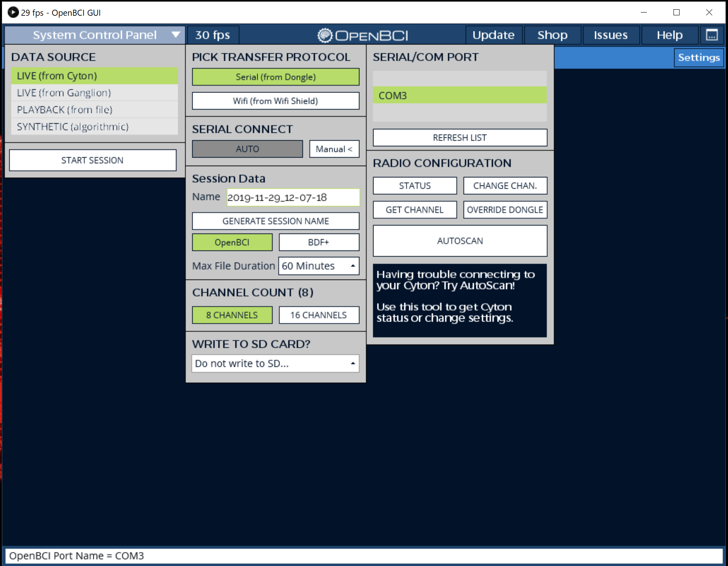Click the session Name input field
This screenshot has width=728, height=566.
(293, 197)
